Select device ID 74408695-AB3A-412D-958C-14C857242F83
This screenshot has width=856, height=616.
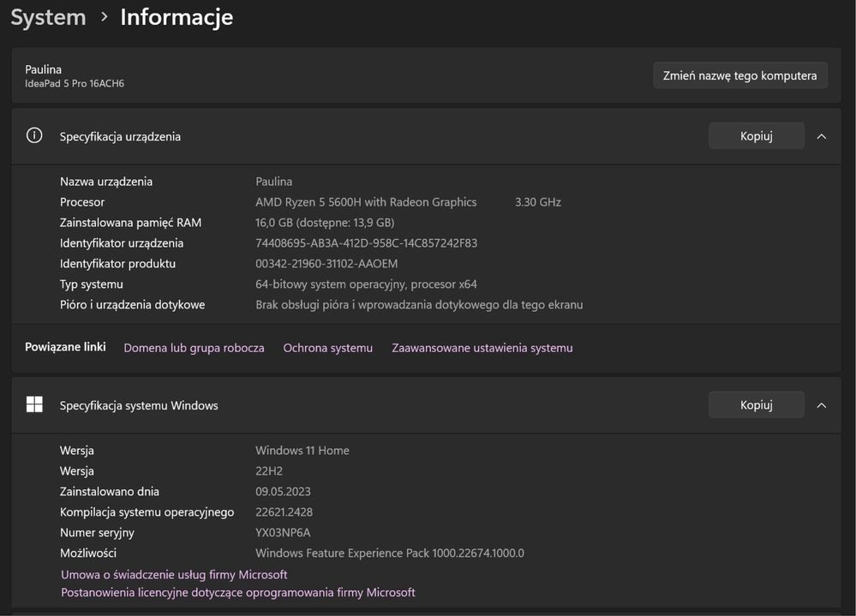point(367,242)
